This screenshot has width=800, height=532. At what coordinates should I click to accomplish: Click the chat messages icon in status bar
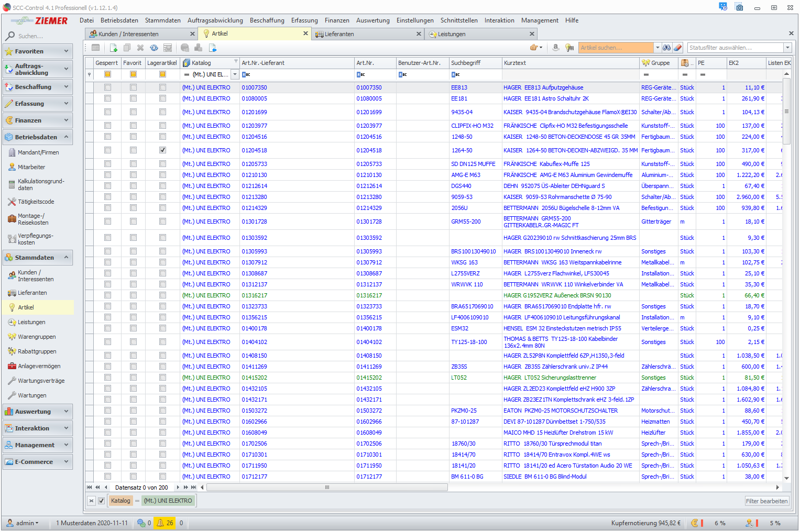coord(141,523)
